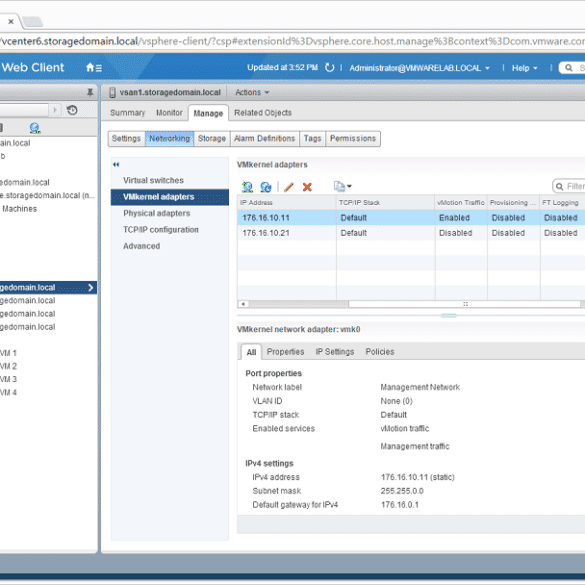Close the current browser tab

point(11,22)
